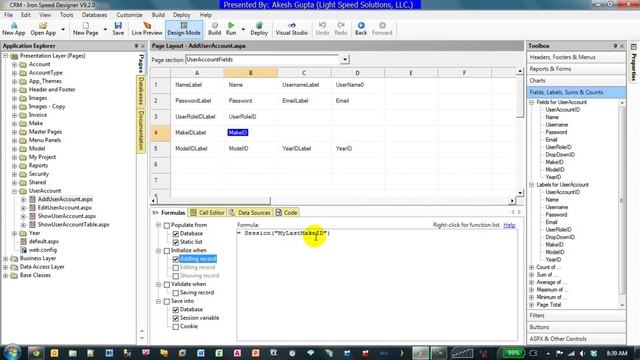Enable the Cookie checkbox
The width and height of the screenshot is (640, 360).
point(176,327)
